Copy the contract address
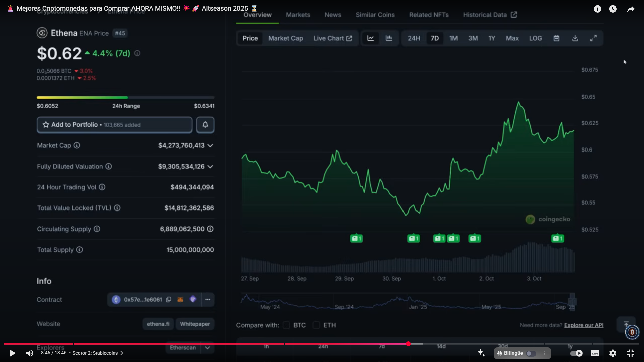Viewport: 644px width, 362px height. pyautogui.click(x=169, y=299)
